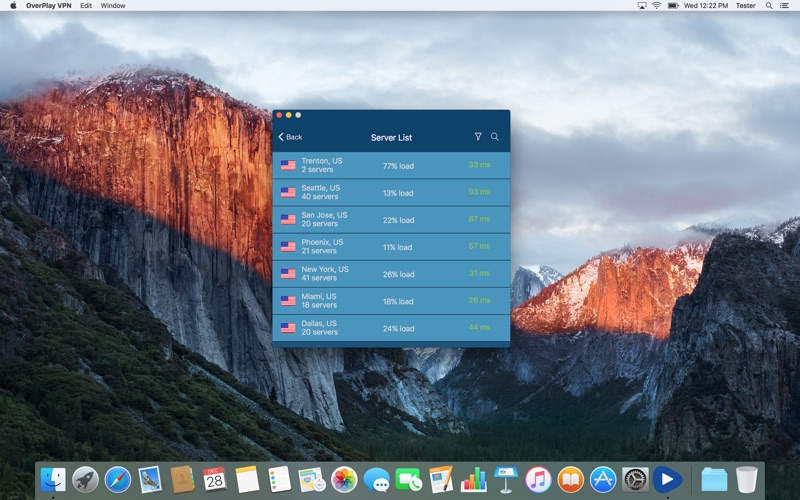800x500 pixels.
Task: Open Calendar showing 28 in Dock
Action: [214, 480]
